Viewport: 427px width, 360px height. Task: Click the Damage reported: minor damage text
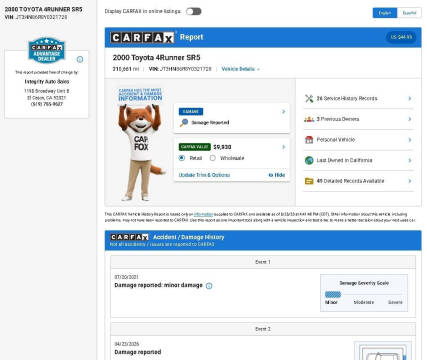pyautogui.click(x=158, y=285)
